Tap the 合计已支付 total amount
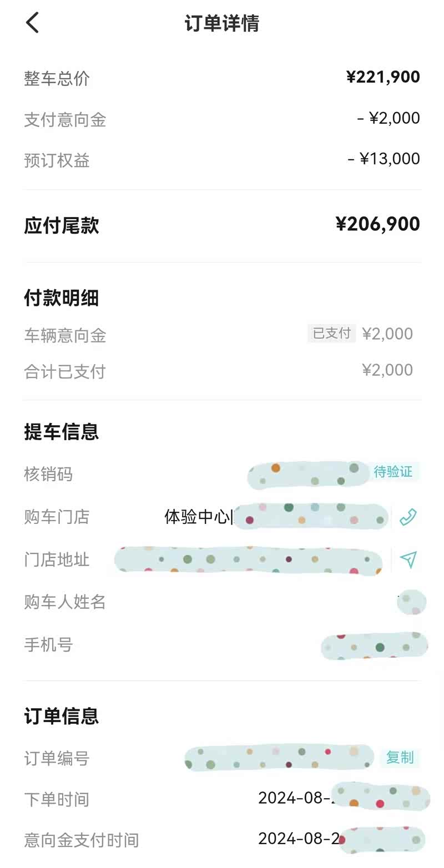 pos(387,370)
